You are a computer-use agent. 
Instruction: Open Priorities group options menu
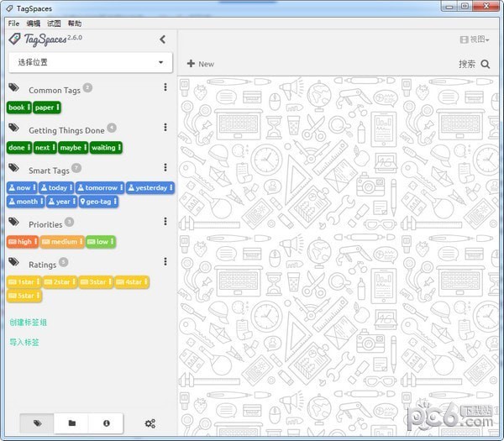165,222
